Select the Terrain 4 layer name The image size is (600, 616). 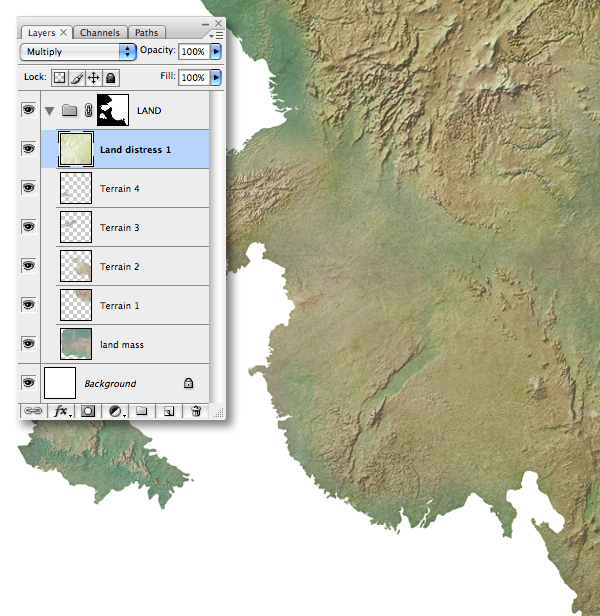click(x=119, y=189)
